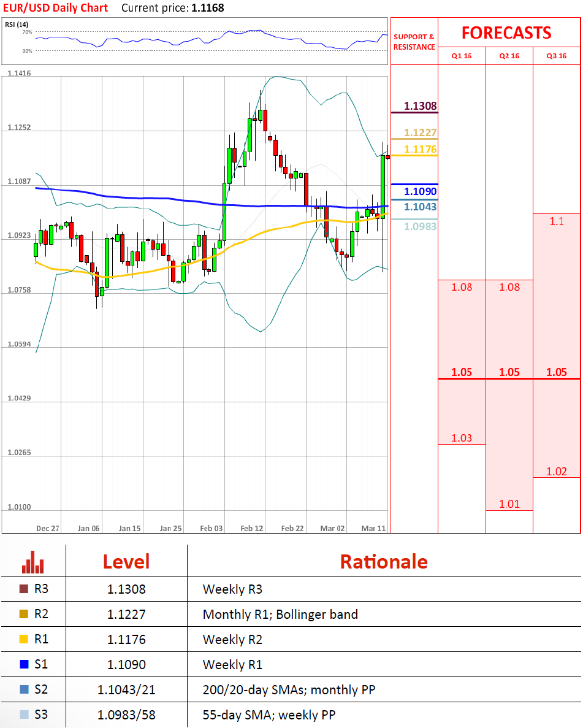Click the 1.0758 price axis label
583x728 pixels.
tap(19, 289)
